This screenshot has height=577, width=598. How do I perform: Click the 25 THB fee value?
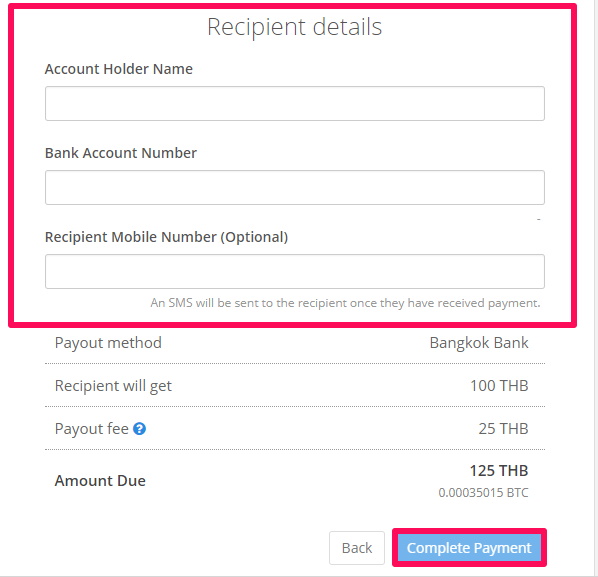click(x=503, y=429)
